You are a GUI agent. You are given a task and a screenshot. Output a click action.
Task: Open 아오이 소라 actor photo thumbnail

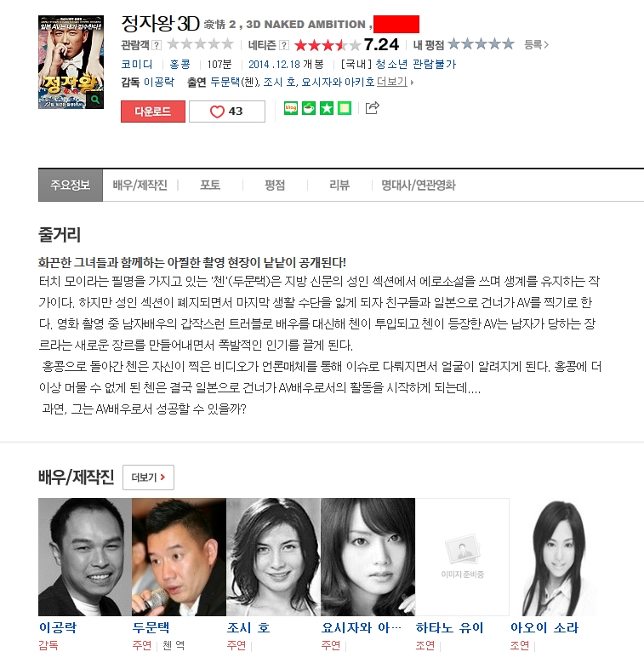pos(557,557)
